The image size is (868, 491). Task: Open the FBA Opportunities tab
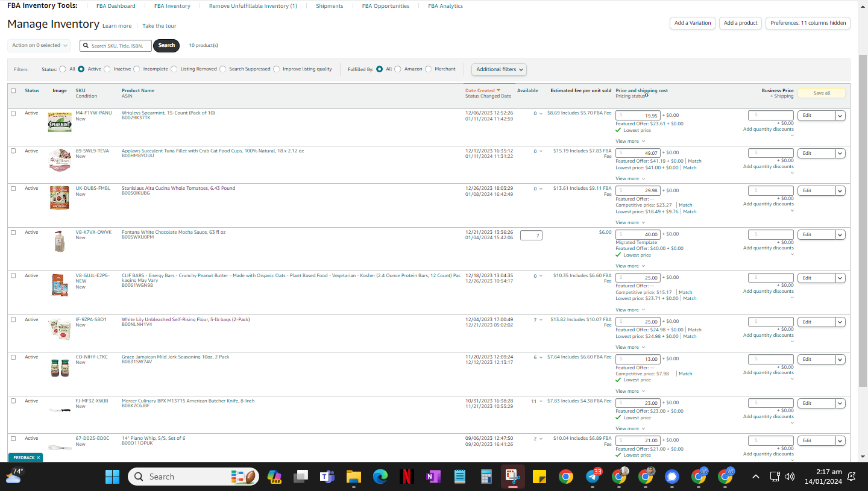click(386, 6)
